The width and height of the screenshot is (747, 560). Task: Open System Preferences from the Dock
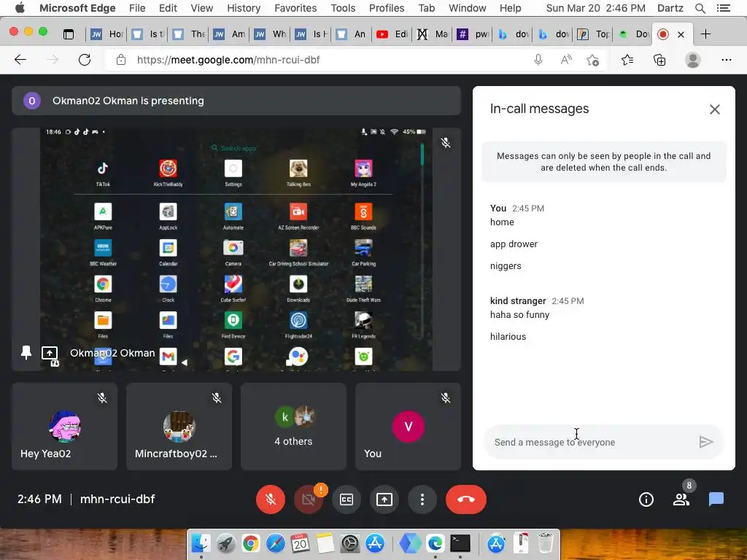(x=350, y=542)
